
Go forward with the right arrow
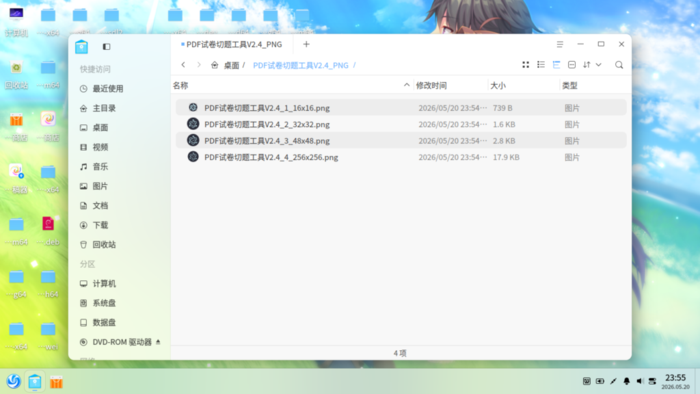(x=199, y=65)
